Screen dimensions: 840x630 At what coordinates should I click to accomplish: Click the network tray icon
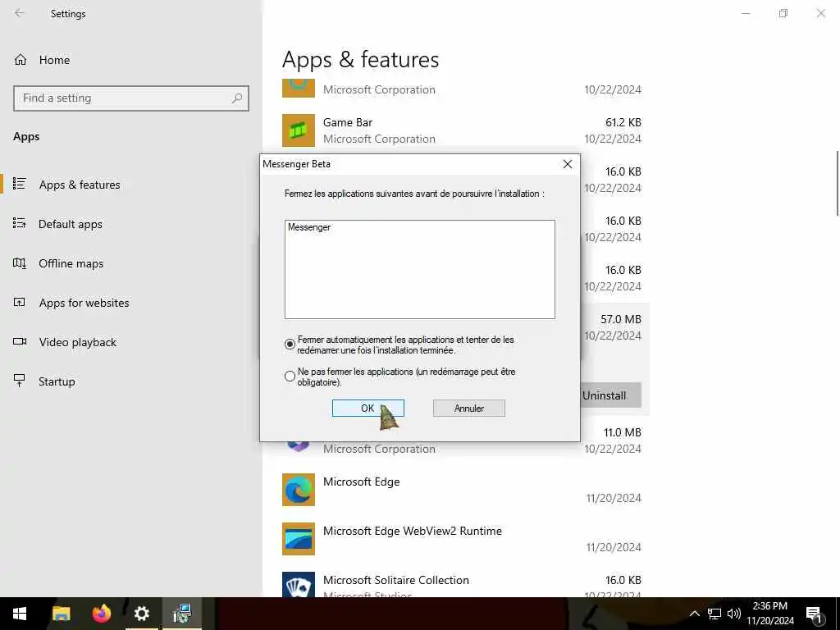(714, 614)
